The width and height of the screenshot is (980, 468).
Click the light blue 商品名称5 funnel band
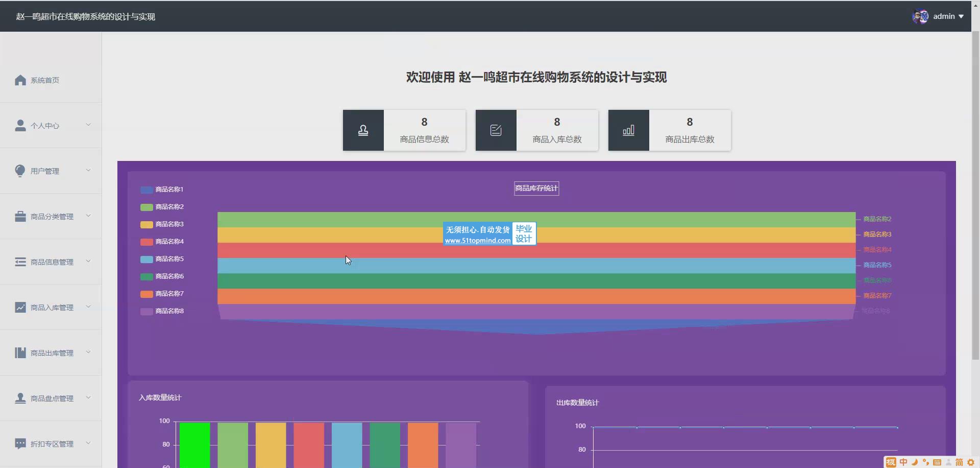(x=536, y=266)
